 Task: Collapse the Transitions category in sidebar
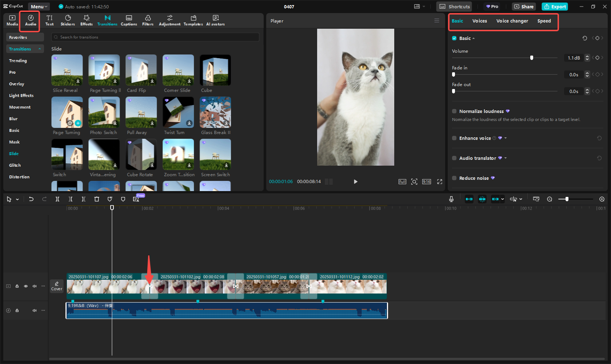(40, 49)
